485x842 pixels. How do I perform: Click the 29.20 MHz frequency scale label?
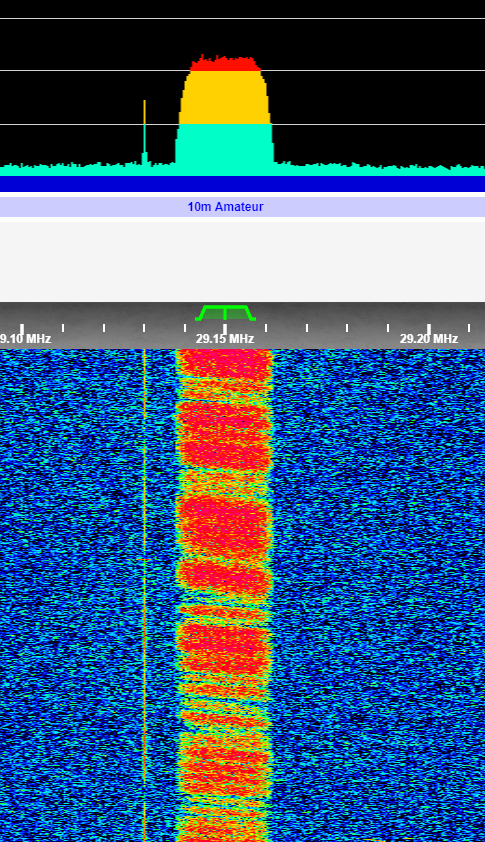(x=429, y=339)
